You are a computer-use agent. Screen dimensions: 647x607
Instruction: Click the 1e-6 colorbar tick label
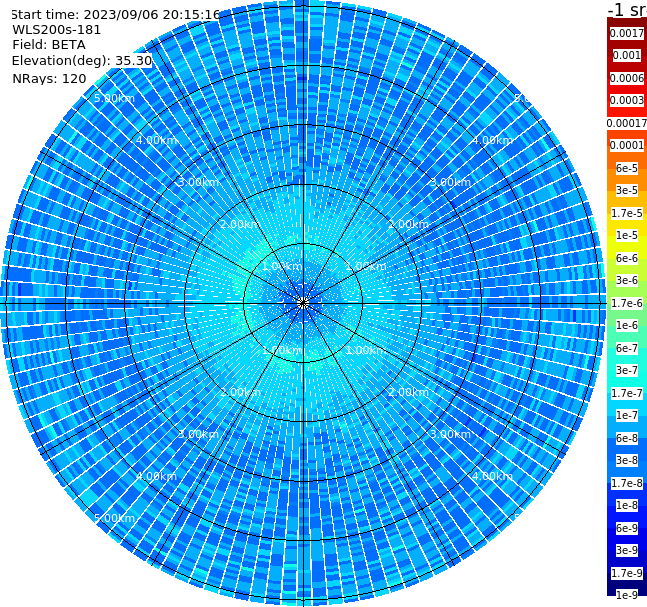point(627,325)
